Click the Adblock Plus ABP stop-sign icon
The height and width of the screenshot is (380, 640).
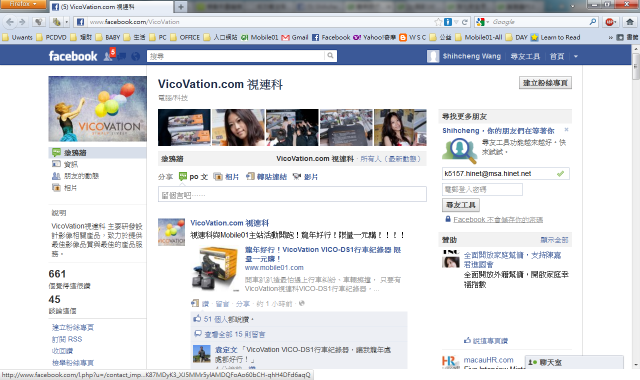coord(610,22)
